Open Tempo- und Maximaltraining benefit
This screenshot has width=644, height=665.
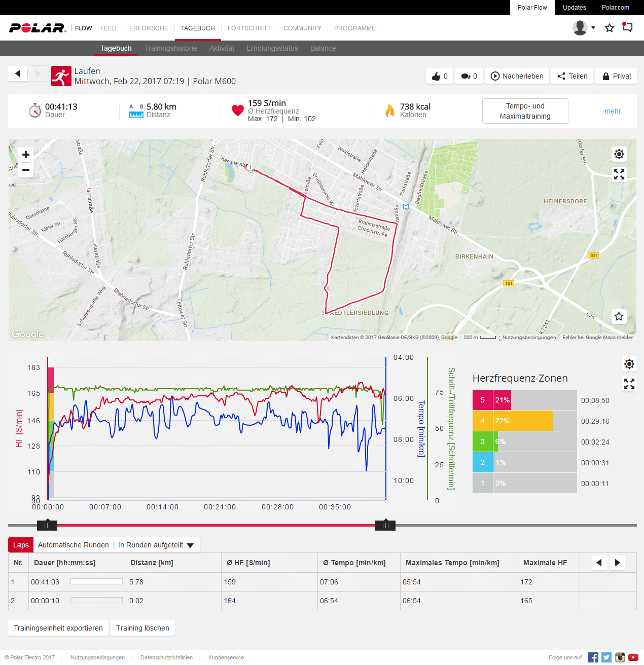pyautogui.click(x=525, y=111)
